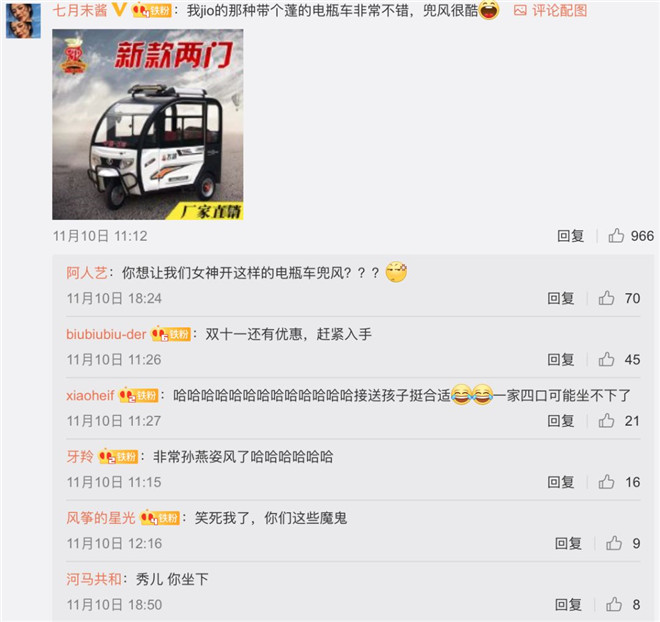Reply to xiaoheif's comment
Viewport: 660px width, 622px height.
pyautogui.click(x=561, y=420)
